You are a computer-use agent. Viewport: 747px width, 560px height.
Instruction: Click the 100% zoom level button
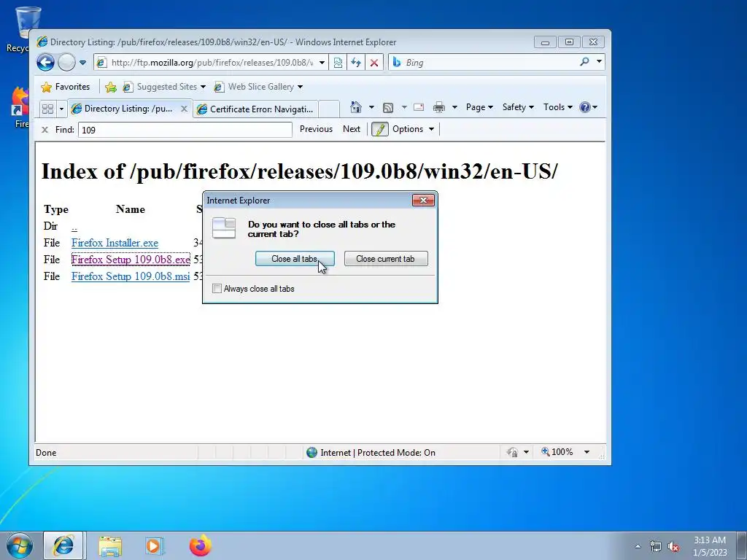557,452
